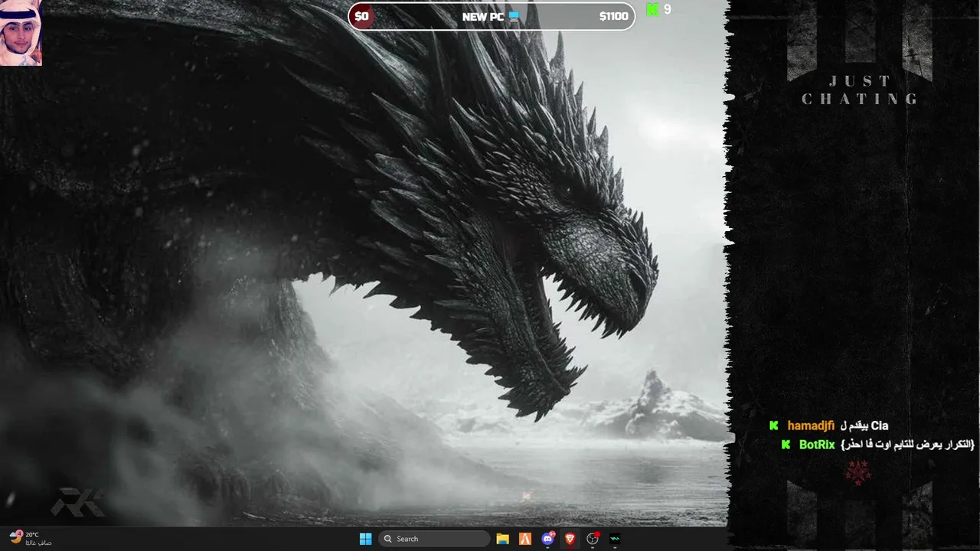Click the webcam thumbnail overlay

click(21, 33)
